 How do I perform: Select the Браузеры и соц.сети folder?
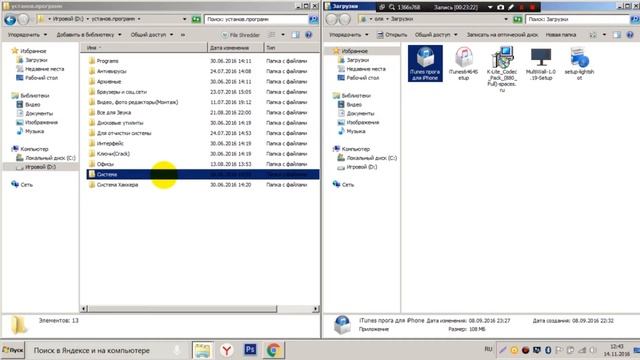click(x=122, y=92)
